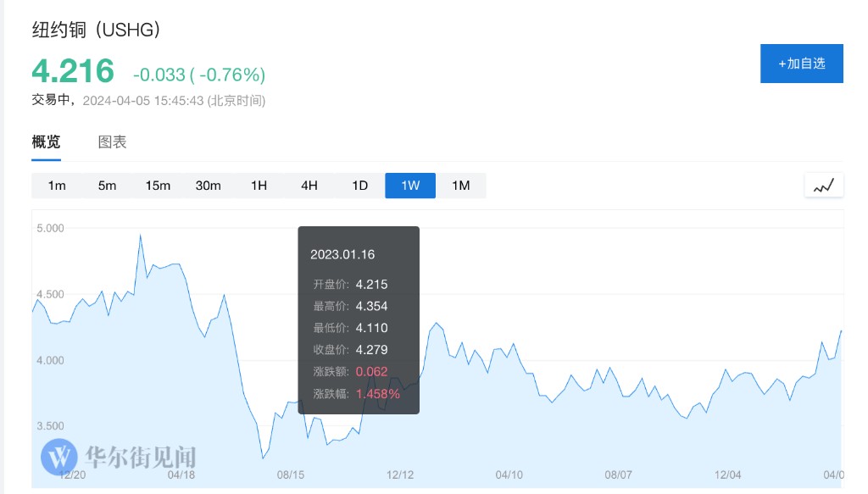This screenshot has height=494, width=868.
Task: Click the 4.216 current price
Action: click(73, 71)
